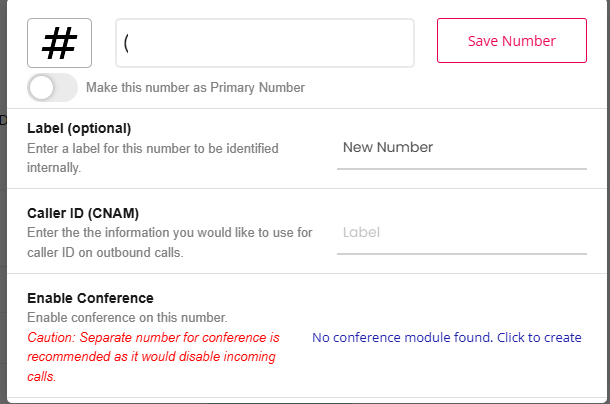
Task: Click the 'Enable conference on this number' text
Action: [x=127, y=318]
